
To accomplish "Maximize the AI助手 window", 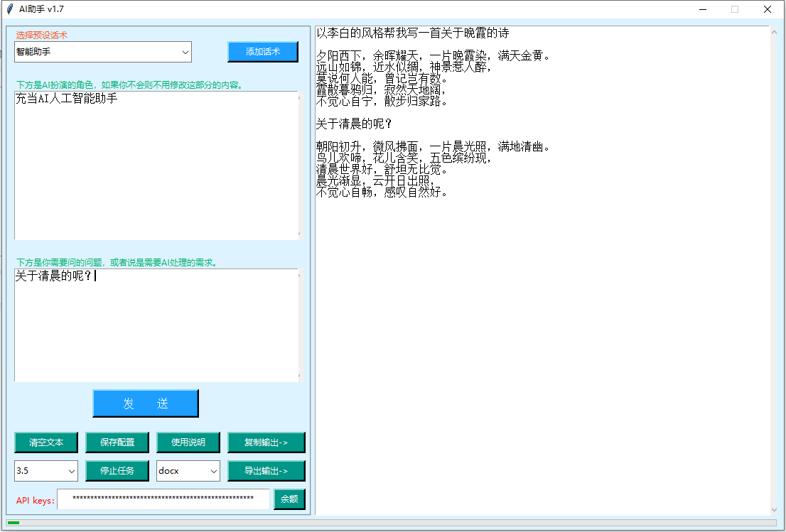I will 735,9.
